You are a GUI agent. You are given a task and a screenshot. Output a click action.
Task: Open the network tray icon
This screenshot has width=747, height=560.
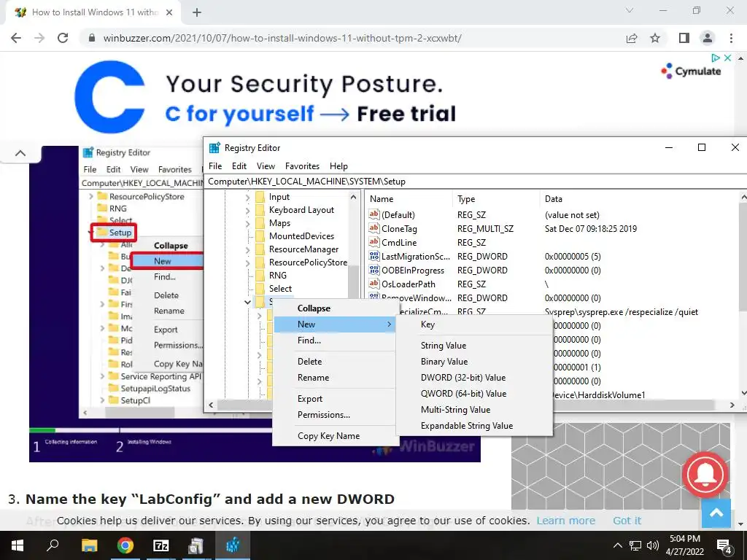tap(635, 545)
